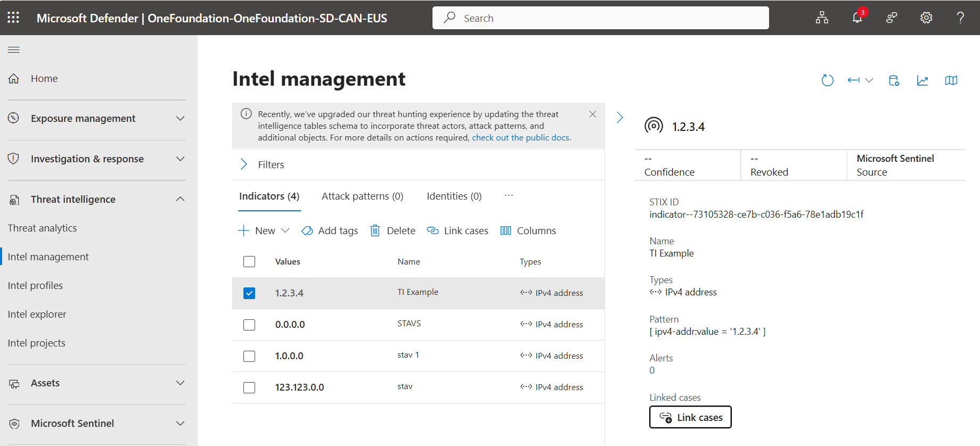Go to Intel projects

(36, 343)
